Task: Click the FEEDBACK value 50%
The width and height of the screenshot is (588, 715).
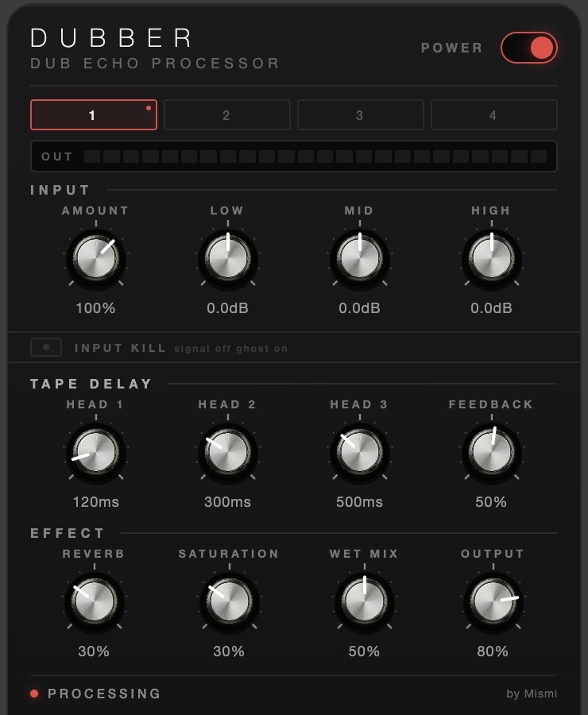Action: [x=491, y=502]
